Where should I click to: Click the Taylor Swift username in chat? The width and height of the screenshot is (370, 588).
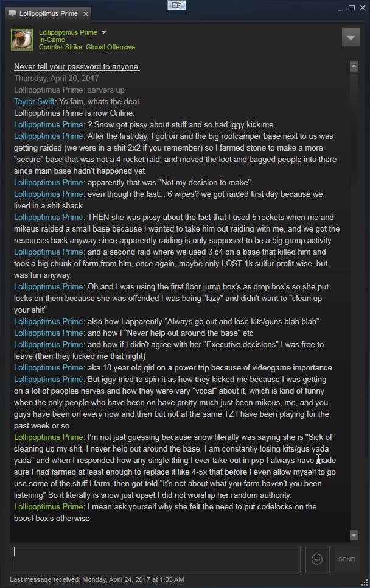click(x=34, y=102)
